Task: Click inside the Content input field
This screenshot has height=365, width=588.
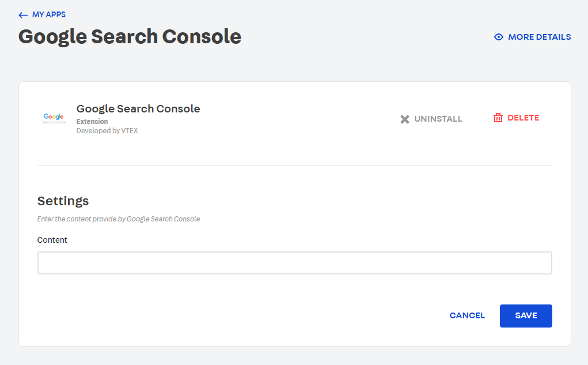Action: [x=294, y=262]
